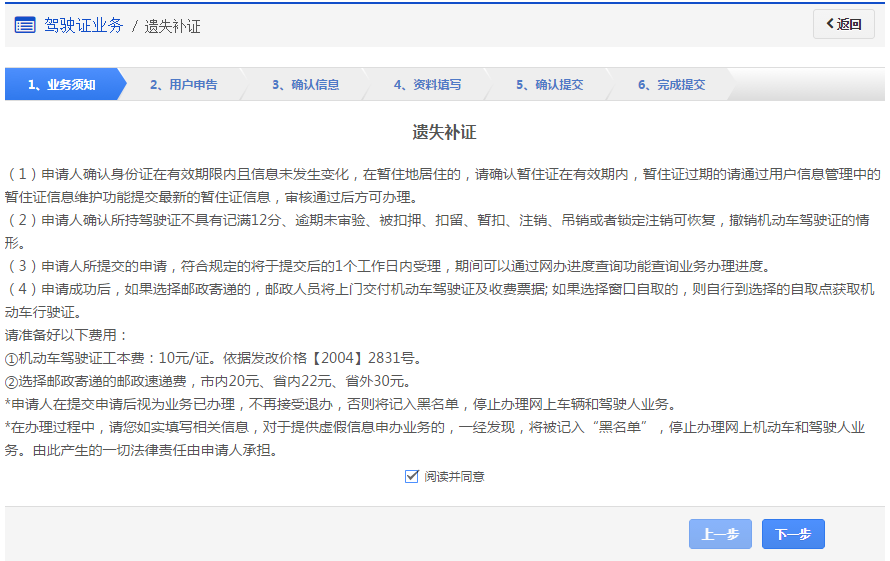Click the 返回 back button
The image size is (890, 561).
click(843, 24)
